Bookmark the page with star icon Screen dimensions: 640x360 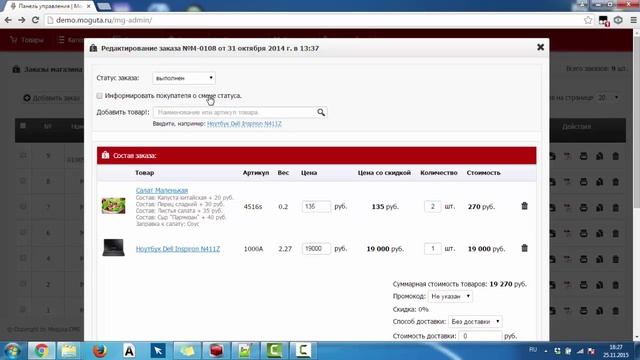pos(588,20)
